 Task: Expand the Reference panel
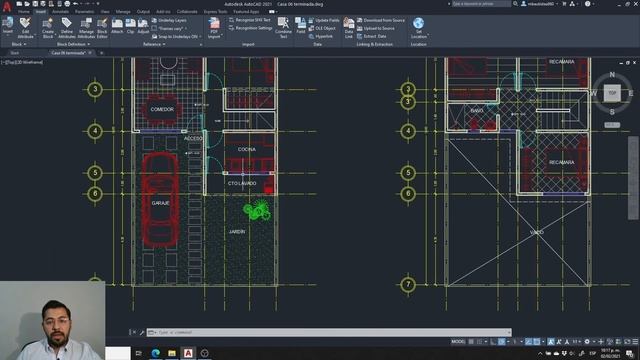pyautogui.click(x=154, y=44)
